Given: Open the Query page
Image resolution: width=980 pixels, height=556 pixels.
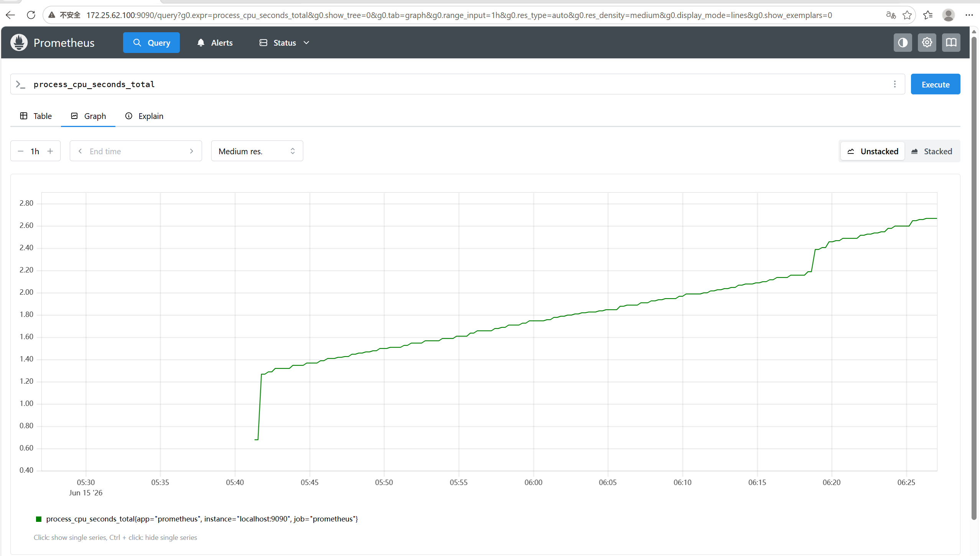Looking at the screenshot, I should point(151,43).
